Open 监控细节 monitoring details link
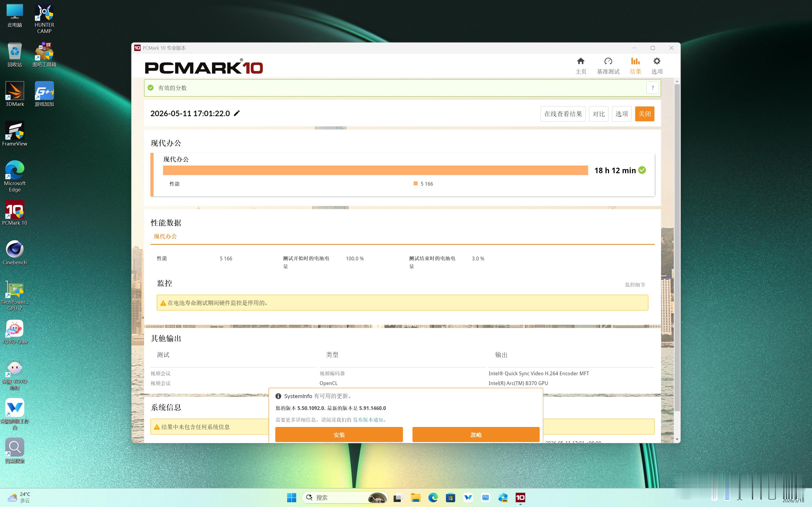 tap(634, 285)
